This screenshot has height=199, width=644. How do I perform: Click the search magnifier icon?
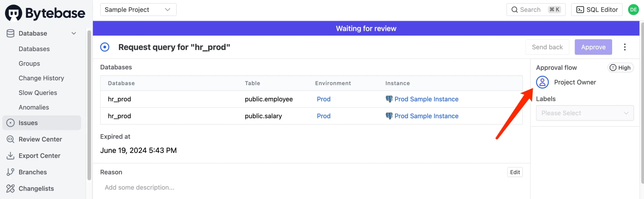pos(515,10)
